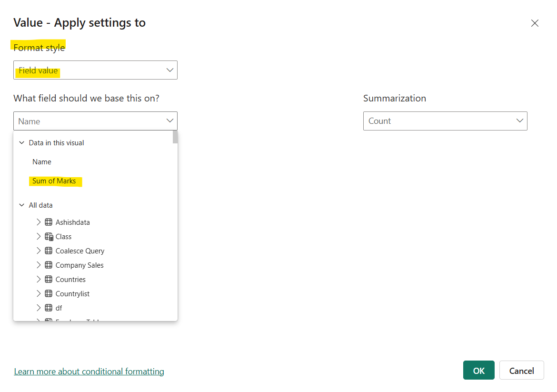The image size is (557, 392).
Task: Expand the Company Sales table node
Action: 39,265
